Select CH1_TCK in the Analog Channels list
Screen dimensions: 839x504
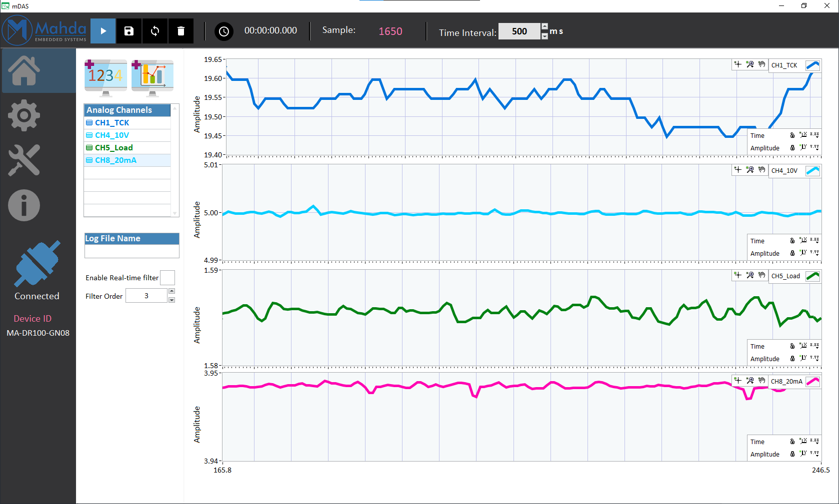coord(127,123)
